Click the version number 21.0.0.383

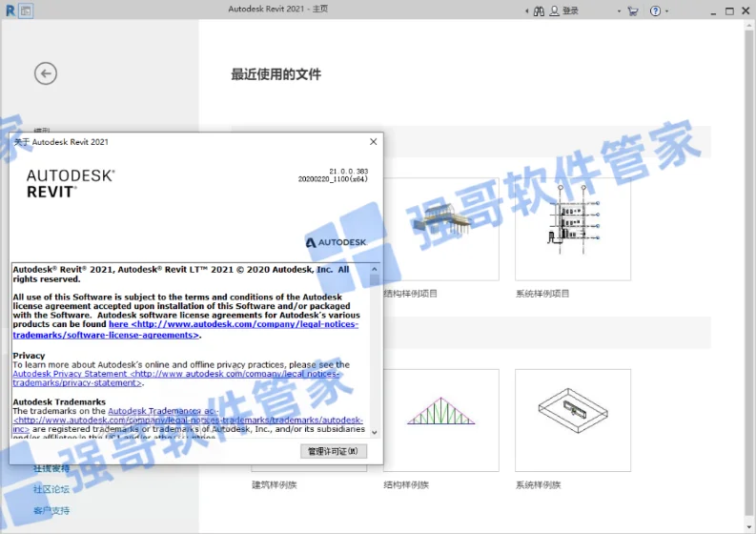(x=349, y=172)
